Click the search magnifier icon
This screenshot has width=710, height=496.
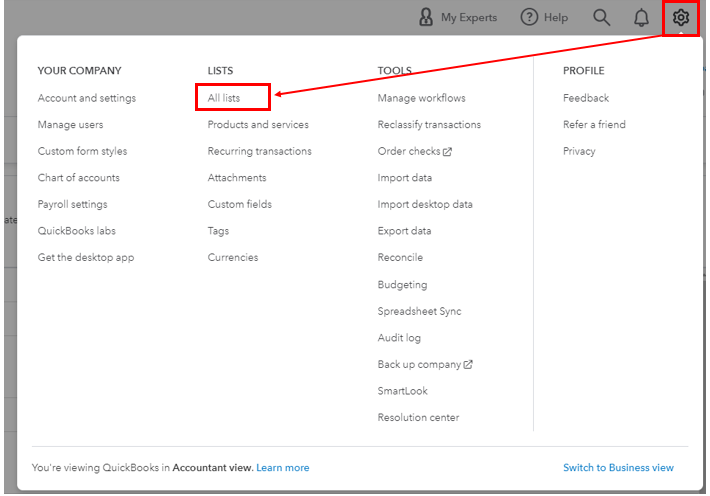(x=601, y=17)
